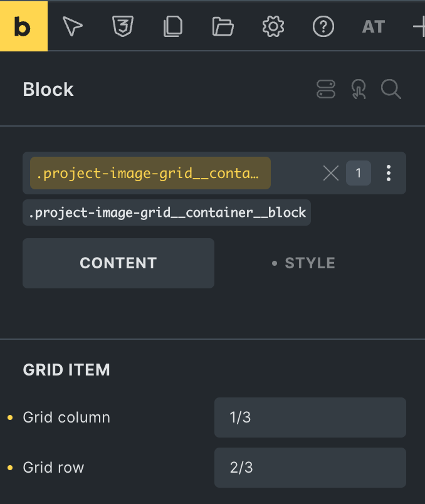
Task: Open the pages icon in toolbar
Action: pos(173,26)
